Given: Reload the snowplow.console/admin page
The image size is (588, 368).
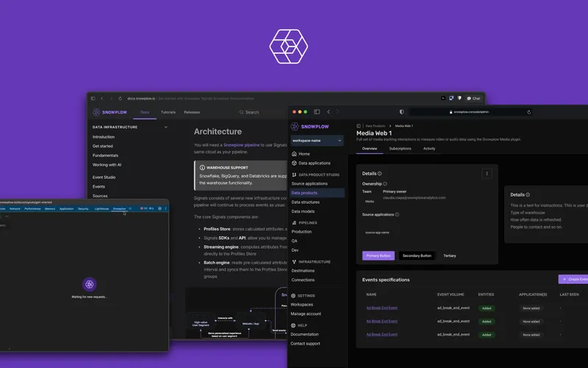Looking at the screenshot, I should coord(528,112).
